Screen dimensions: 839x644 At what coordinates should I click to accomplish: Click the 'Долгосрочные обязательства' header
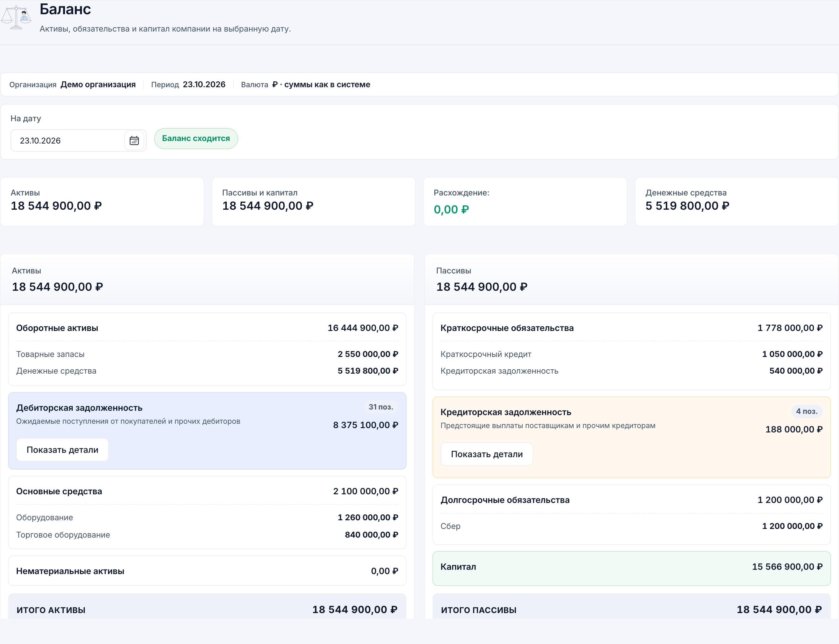[631, 500]
